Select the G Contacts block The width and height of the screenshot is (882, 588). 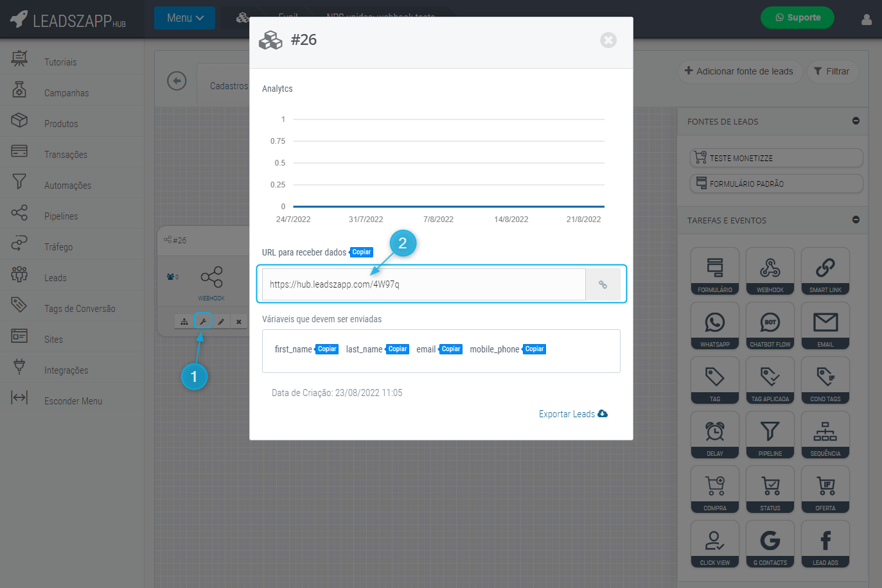point(770,544)
